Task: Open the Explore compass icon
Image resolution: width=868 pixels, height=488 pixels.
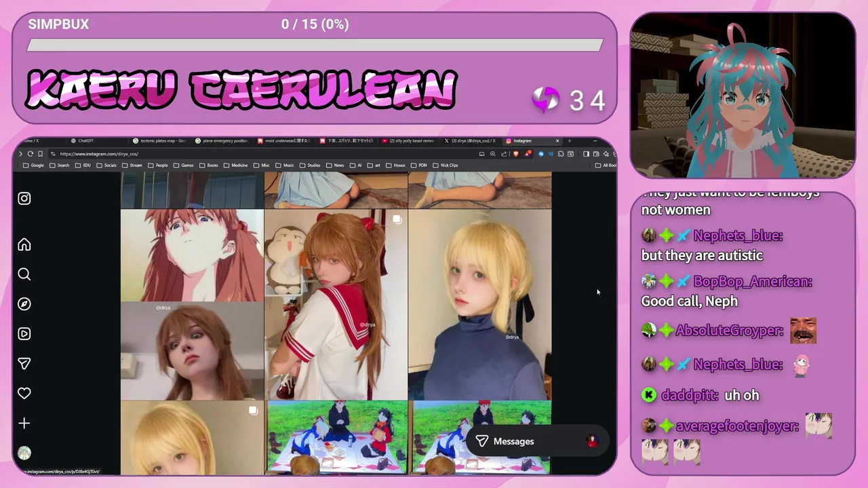Action: click(24, 304)
